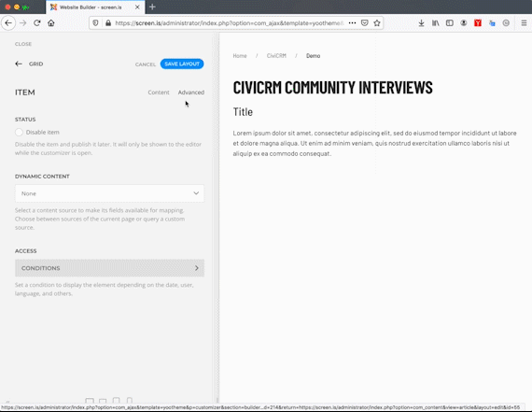Toggle the browser sidebar icon
532x412 pixels.
pos(450,23)
